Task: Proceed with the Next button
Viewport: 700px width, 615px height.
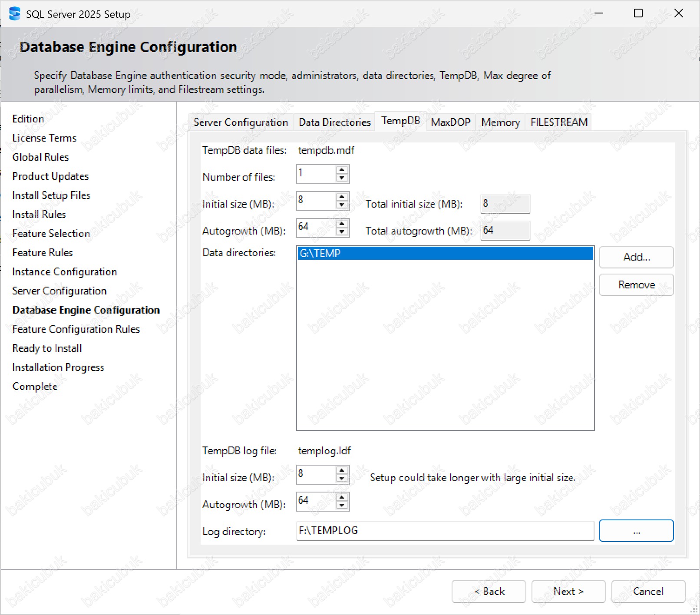Action: click(x=568, y=592)
